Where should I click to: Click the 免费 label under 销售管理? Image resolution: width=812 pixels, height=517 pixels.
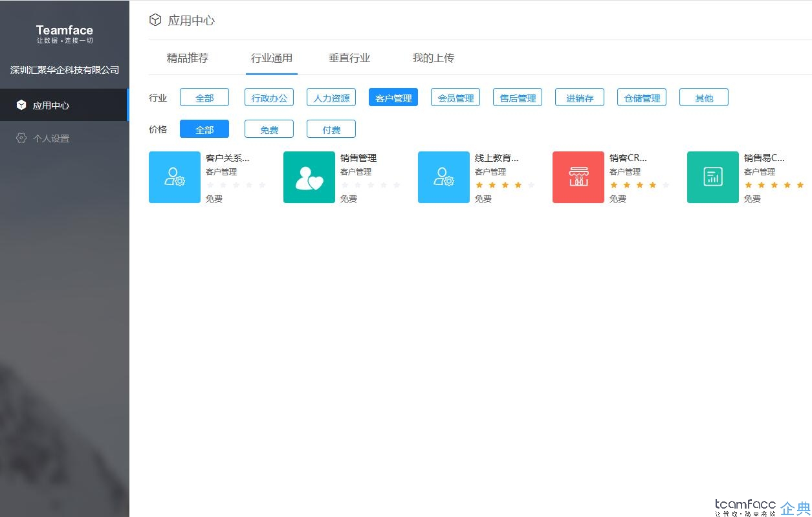coord(349,199)
